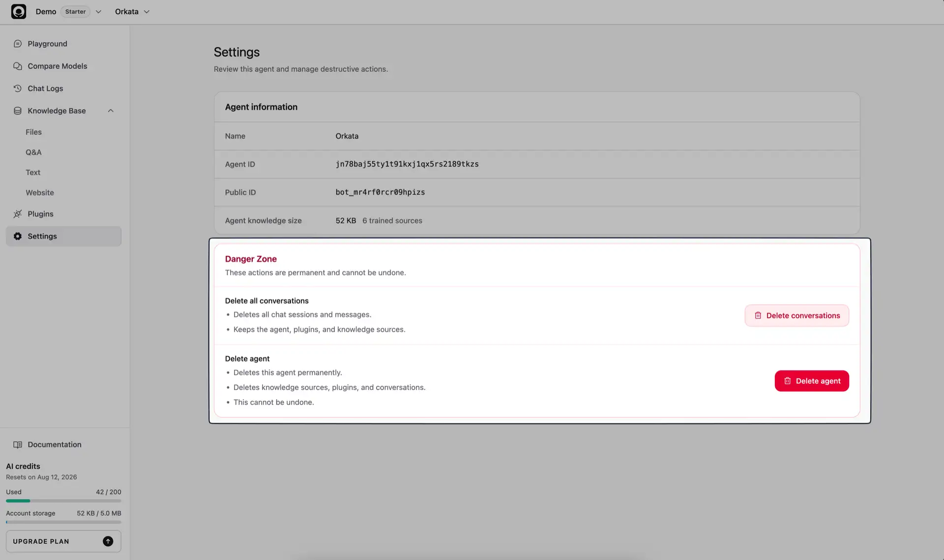Click the Starter plan badge

coord(75,11)
